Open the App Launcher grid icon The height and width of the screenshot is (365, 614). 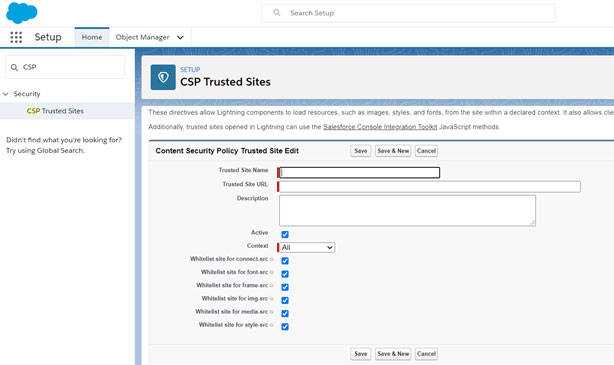pyautogui.click(x=16, y=37)
